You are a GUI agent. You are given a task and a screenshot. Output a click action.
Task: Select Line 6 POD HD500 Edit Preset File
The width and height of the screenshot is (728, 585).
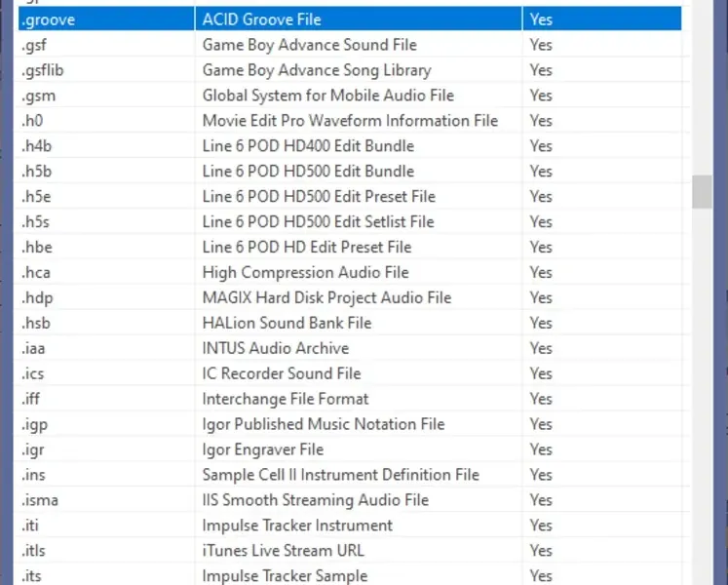pos(319,196)
